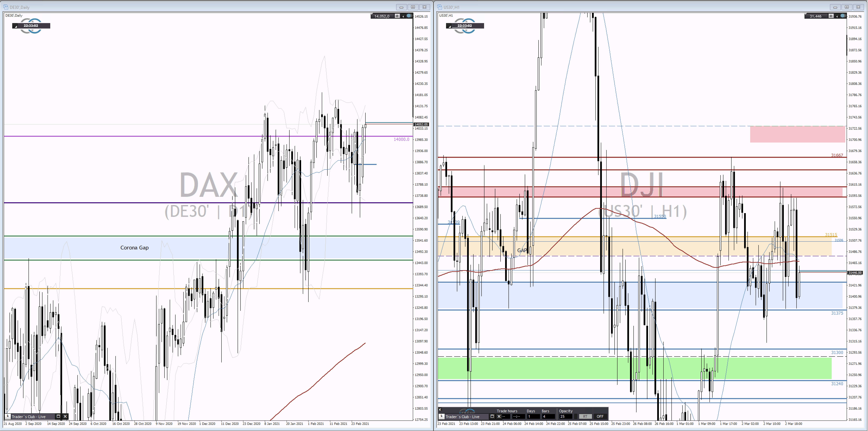Close the Trader's Club panel on DAX chart

pos(65,417)
